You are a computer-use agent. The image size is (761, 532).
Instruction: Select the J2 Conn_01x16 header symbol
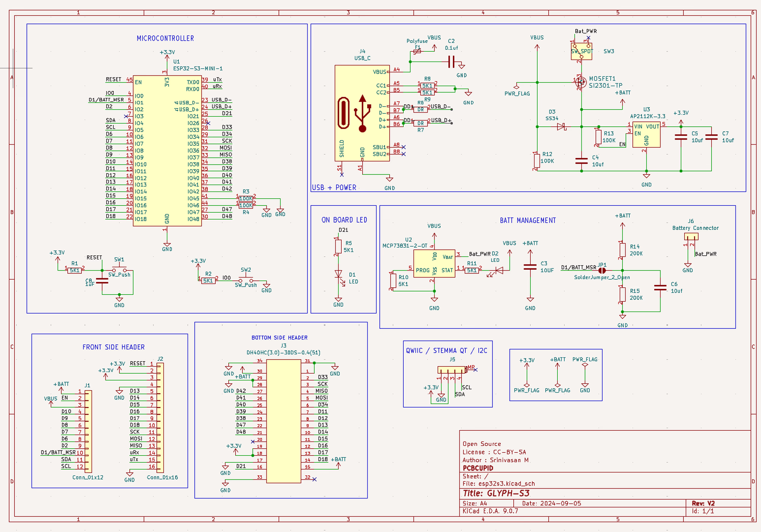point(160,418)
